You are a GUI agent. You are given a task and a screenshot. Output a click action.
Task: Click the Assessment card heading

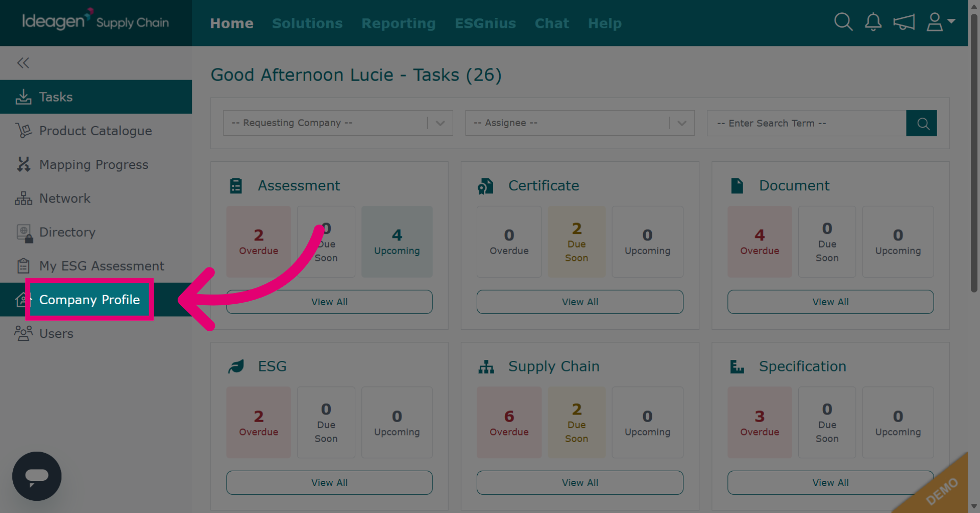[299, 186]
